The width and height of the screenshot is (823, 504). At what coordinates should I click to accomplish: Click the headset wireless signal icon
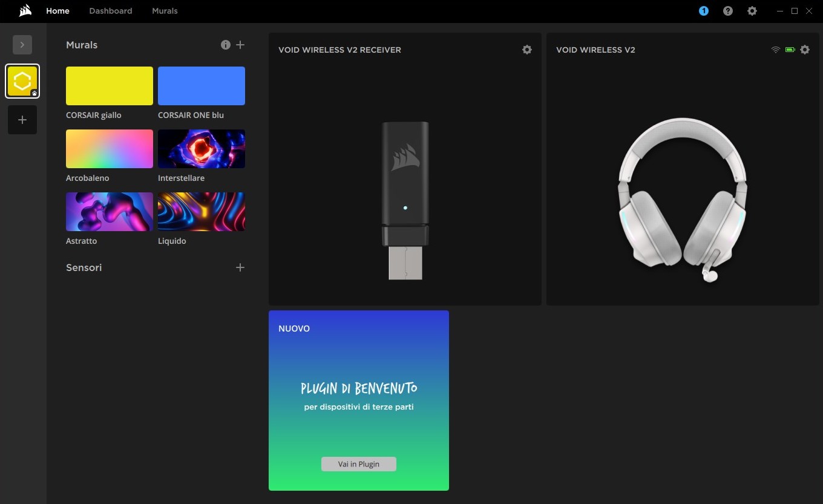pos(775,50)
